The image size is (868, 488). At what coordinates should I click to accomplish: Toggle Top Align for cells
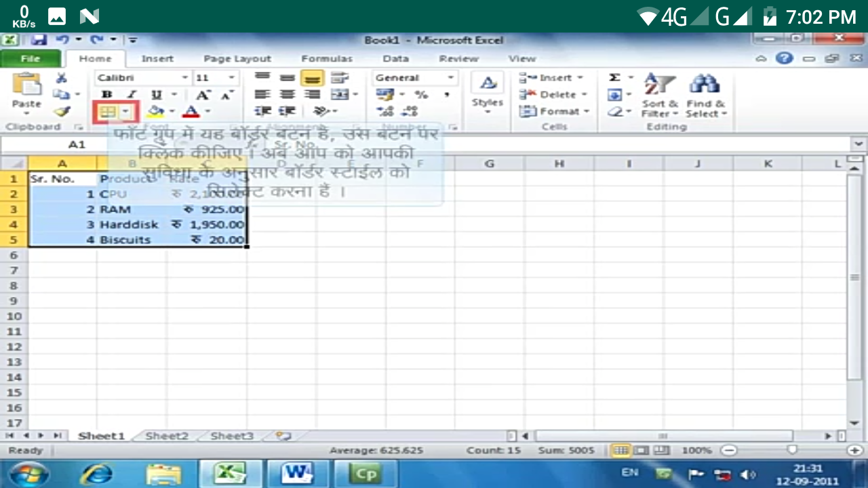click(262, 78)
